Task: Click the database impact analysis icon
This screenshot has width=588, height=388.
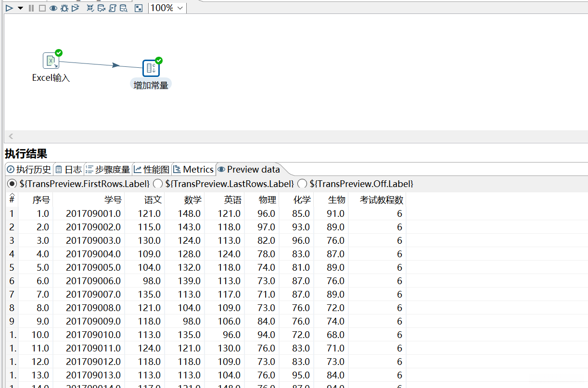Action: click(x=101, y=8)
